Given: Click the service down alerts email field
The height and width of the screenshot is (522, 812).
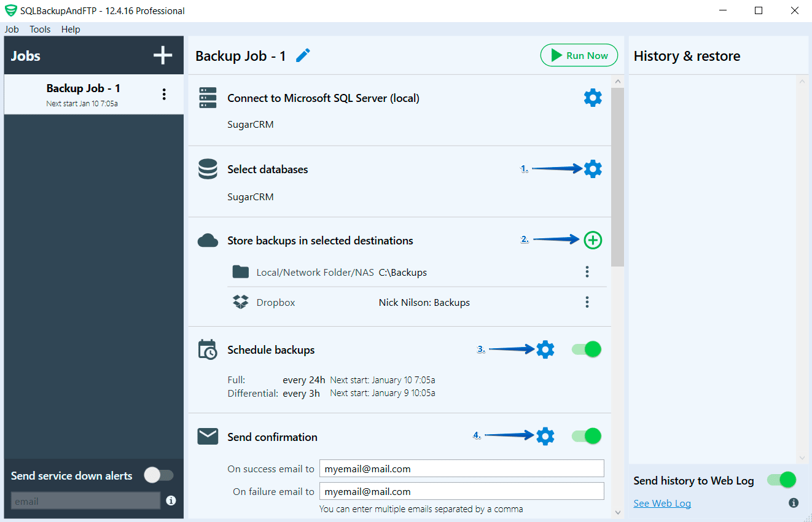Looking at the screenshot, I should point(86,501).
